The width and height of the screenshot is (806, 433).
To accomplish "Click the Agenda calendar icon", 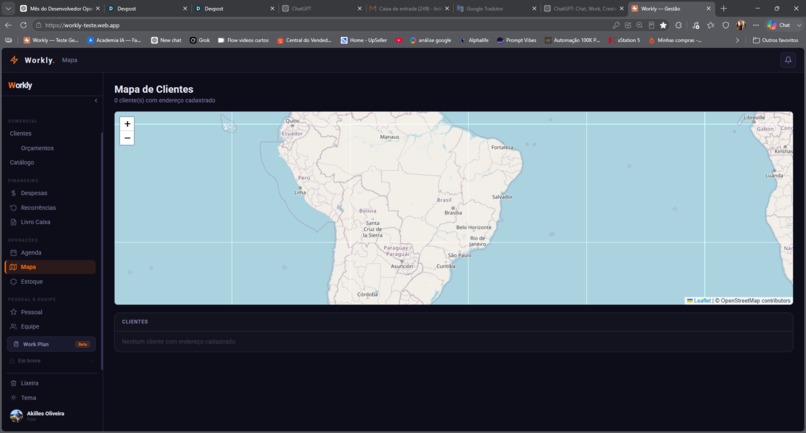I will [13, 252].
